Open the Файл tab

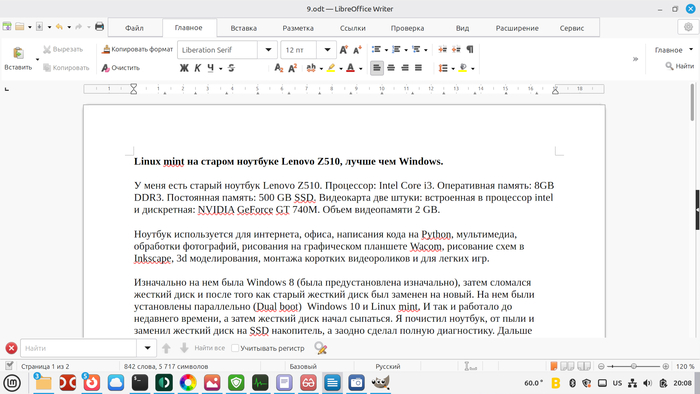pos(134,28)
